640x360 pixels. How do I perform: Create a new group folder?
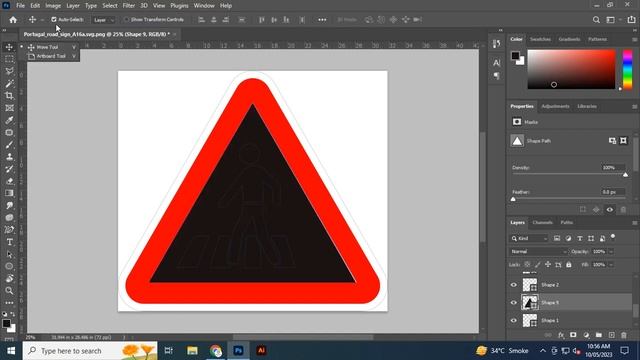[x=598, y=335]
